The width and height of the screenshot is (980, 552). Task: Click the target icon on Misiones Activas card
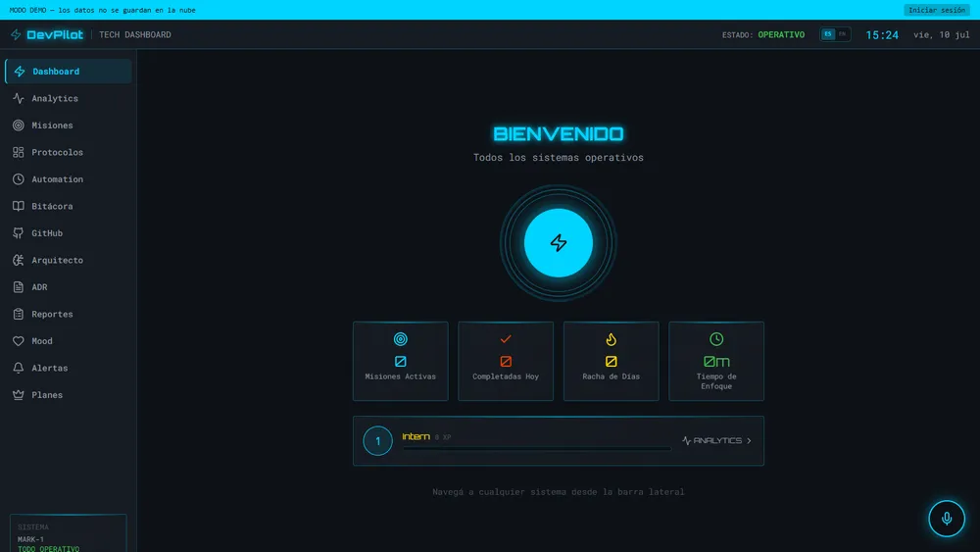[401, 339]
